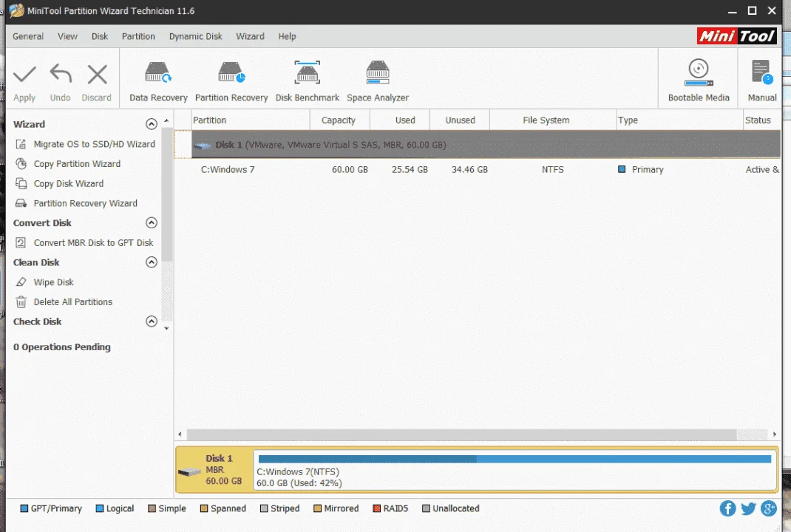Collapse the Wizard section
Viewport: 791px width, 532px height.
click(x=152, y=124)
